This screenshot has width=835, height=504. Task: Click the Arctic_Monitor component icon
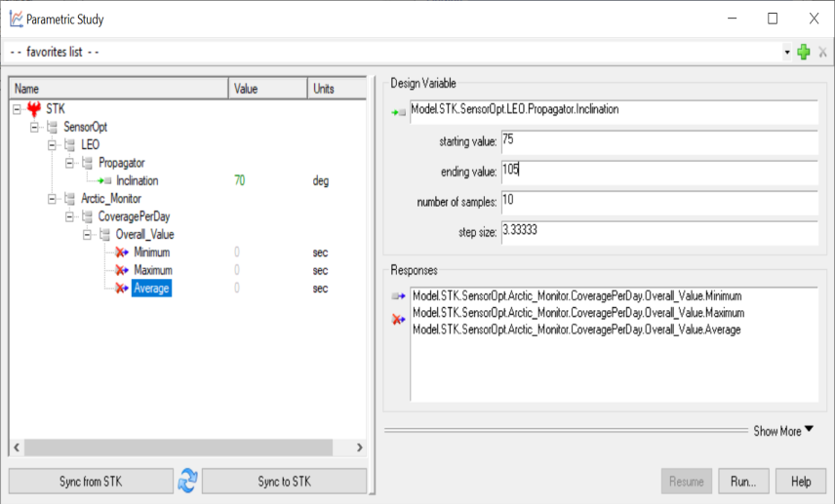pos(70,199)
